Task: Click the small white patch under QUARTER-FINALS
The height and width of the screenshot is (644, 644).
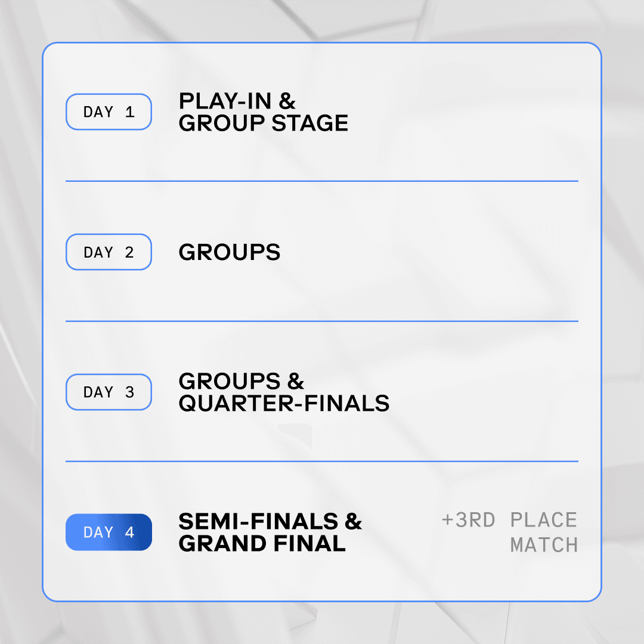Action: click(x=295, y=436)
